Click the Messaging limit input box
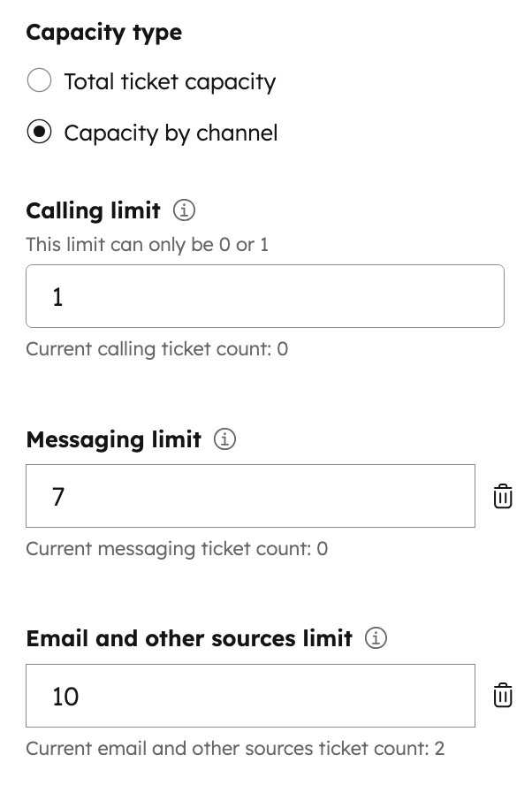Viewport: 532px width, 808px height. [x=250, y=496]
